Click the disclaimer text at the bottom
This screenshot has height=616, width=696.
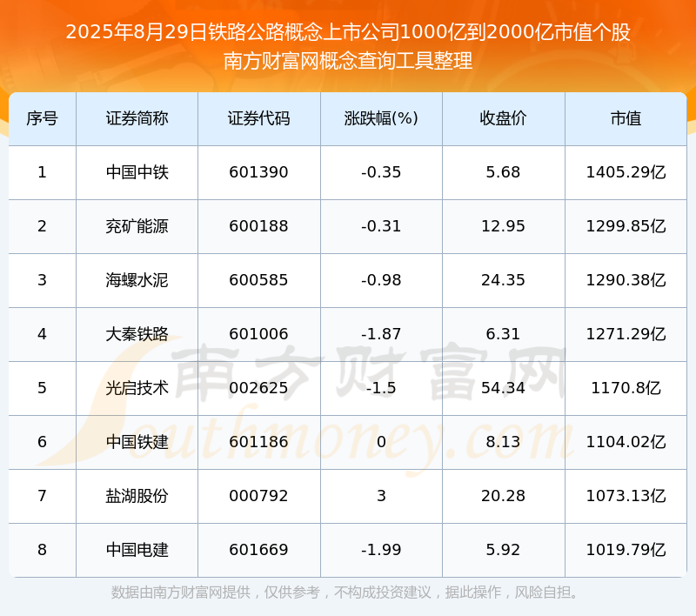[x=345, y=593]
